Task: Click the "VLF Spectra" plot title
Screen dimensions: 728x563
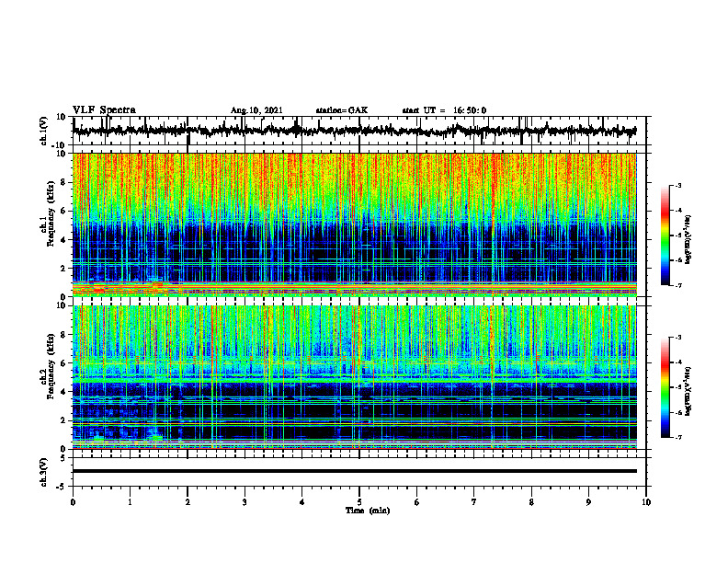Action: [104, 110]
